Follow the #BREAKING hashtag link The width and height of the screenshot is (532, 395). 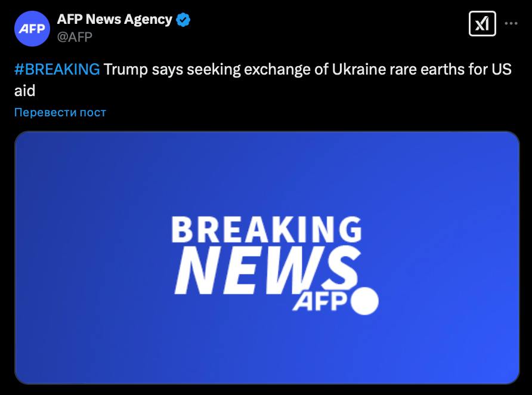click(57, 69)
